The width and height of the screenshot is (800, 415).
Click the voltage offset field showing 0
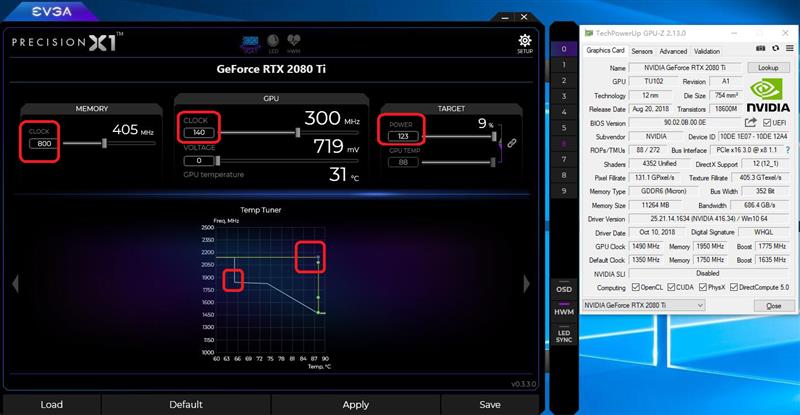pos(199,161)
